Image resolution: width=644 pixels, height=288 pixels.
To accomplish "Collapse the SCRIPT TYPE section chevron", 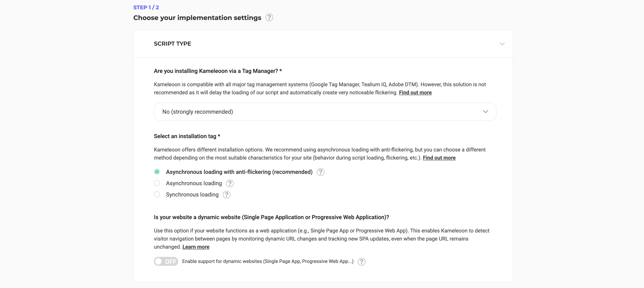I will pyautogui.click(x=502, y=44).
